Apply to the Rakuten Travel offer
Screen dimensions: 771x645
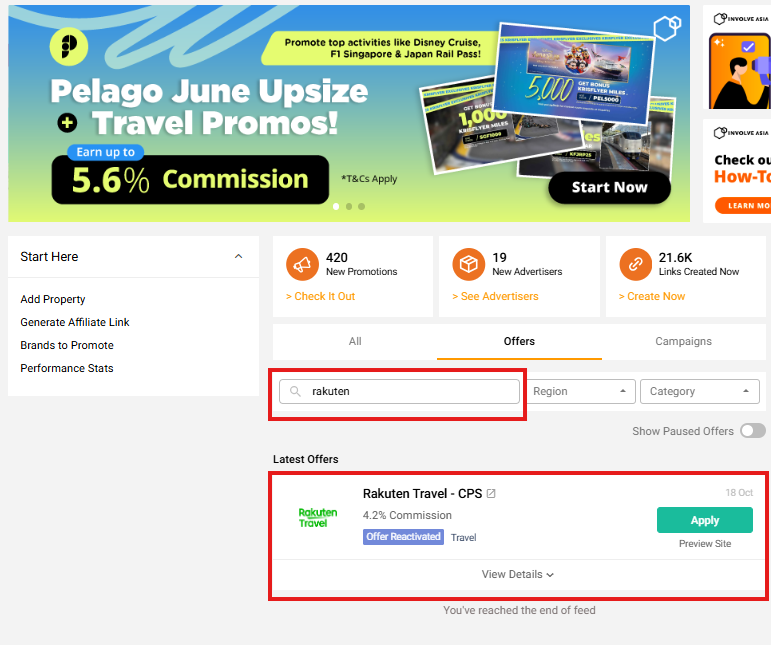point(705,520)
